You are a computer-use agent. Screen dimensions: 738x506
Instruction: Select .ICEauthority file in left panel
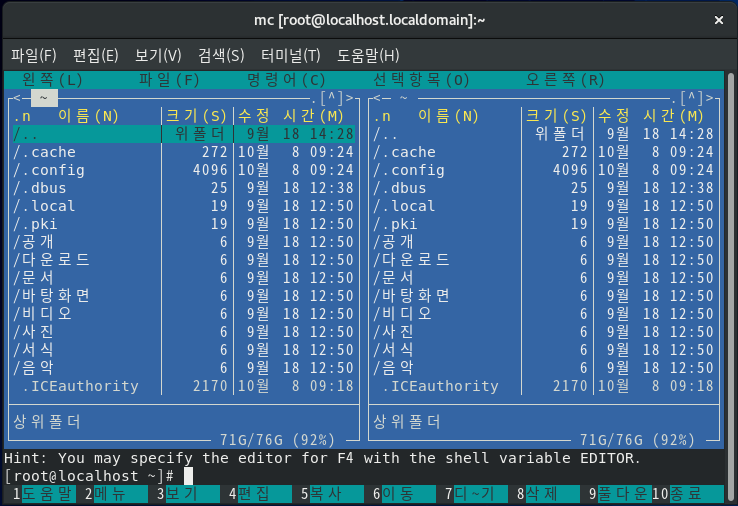point(184,386)
